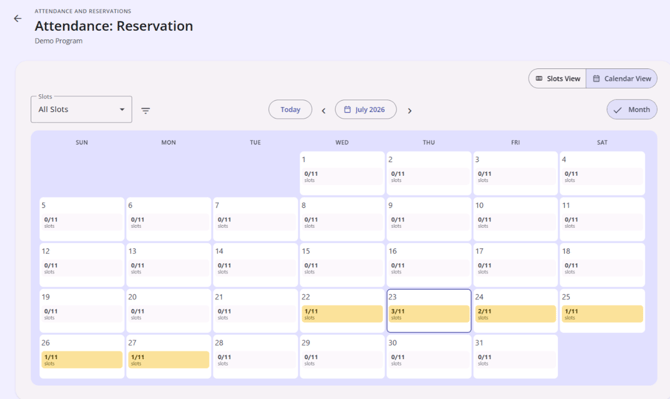This screenshot has height=399, width=670.
Task: Click the back arrow icon
Action: pyautogui.click(x=18, y=18)
